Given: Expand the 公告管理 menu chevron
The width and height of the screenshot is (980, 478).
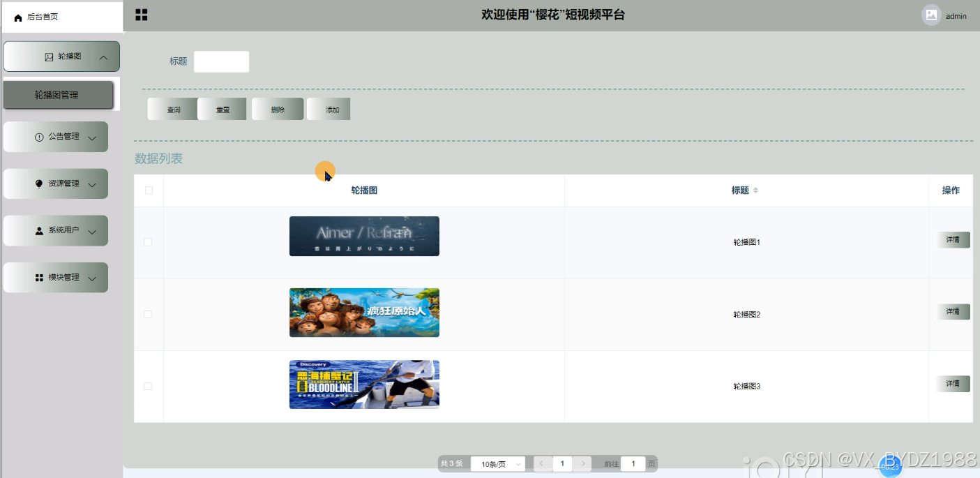Looking at the screenshot, I should pyautogui.click(x=92, y=138).
